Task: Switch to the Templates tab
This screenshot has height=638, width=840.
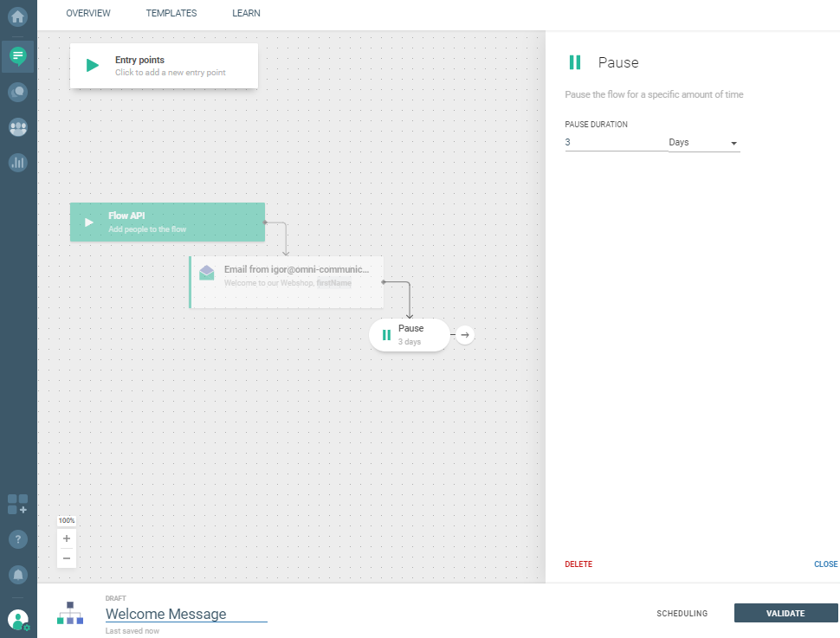Action: click(x=171, y=14)
